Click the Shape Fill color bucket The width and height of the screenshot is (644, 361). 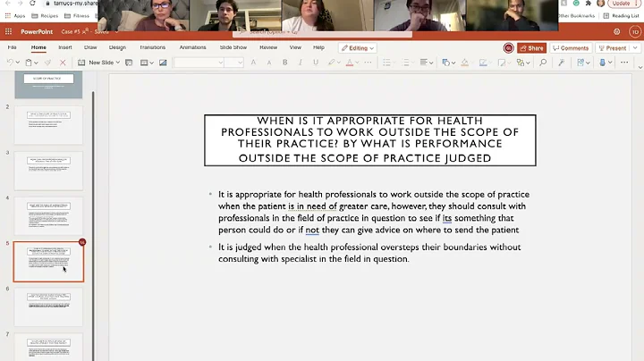tap(464, 63)
